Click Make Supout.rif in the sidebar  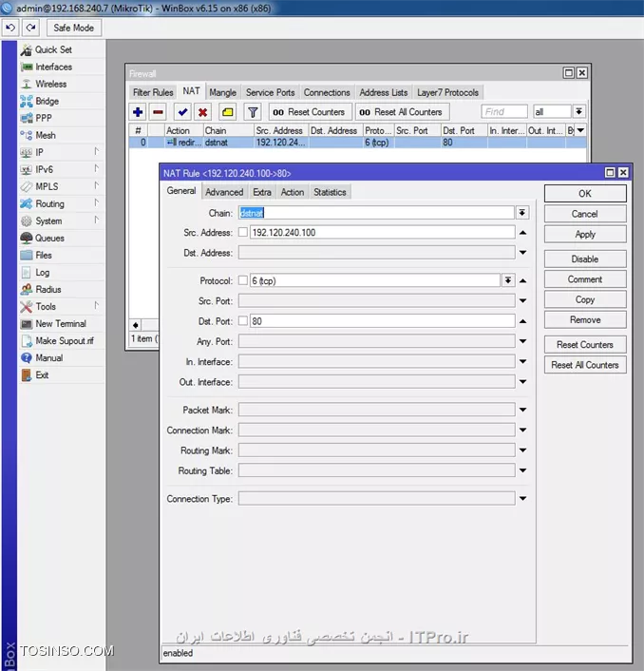[x=65, y=340]
